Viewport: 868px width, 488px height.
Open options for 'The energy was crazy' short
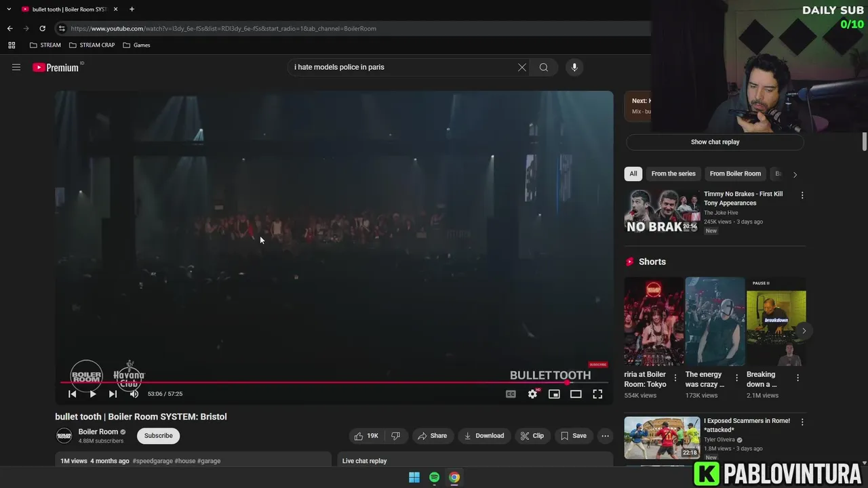(x=736, y=378)
